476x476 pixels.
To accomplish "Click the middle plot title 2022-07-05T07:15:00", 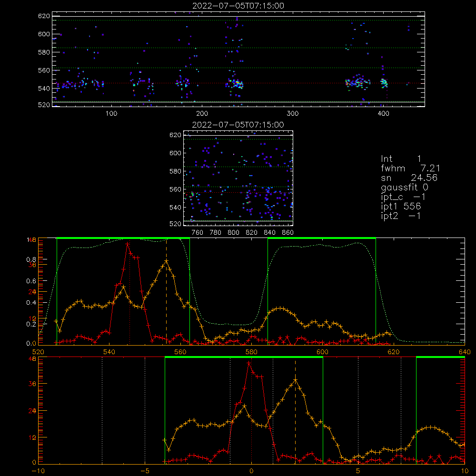I will tap(238, 125).
